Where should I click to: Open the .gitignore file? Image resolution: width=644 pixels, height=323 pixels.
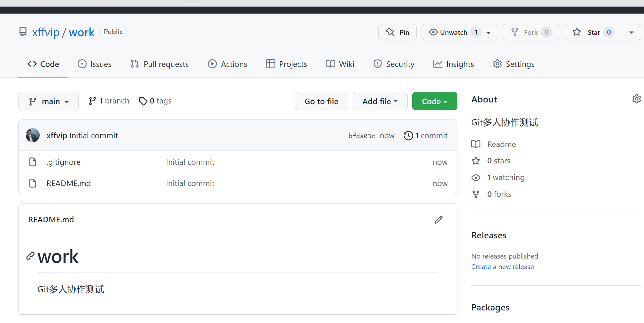point(63,162)
